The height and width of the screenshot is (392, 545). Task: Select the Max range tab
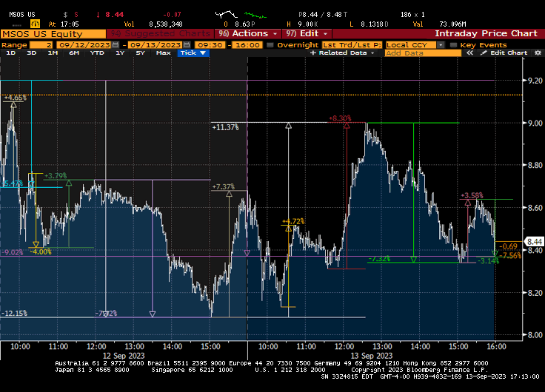pyautogui.click(x=164, y=53)
